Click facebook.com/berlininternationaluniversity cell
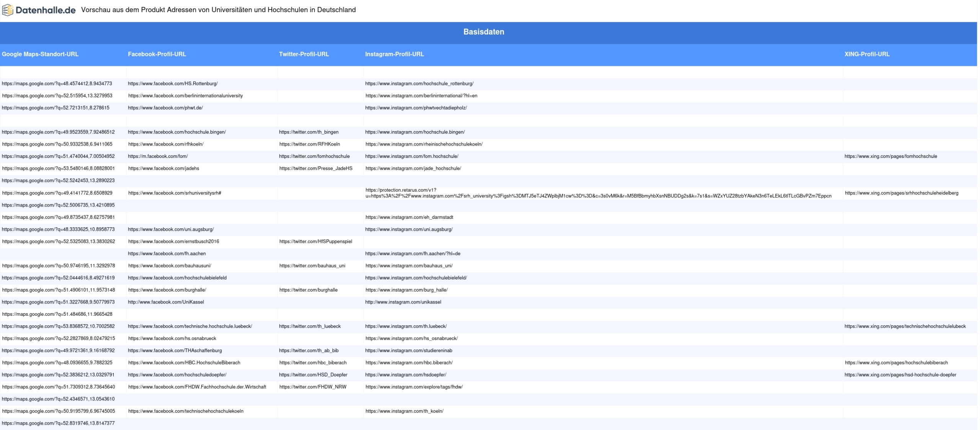This screenshot has width=980, height=430. (x=185, y=96)
